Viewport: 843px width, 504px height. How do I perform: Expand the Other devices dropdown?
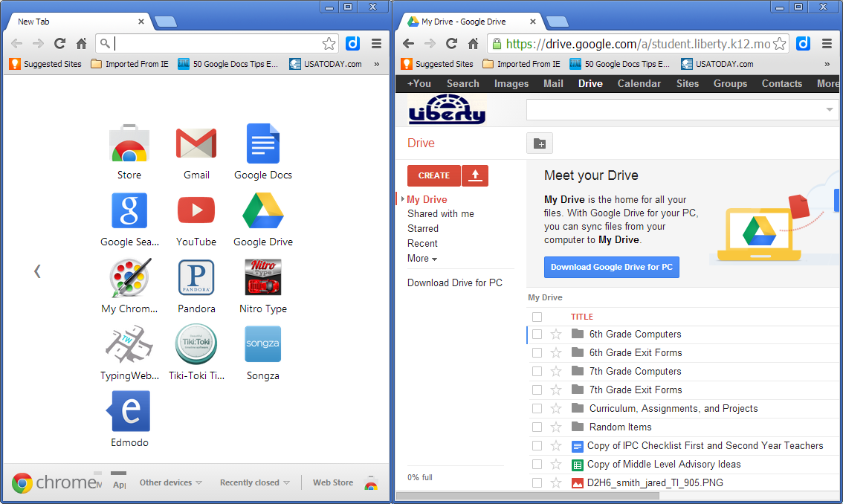coord(170,482)
